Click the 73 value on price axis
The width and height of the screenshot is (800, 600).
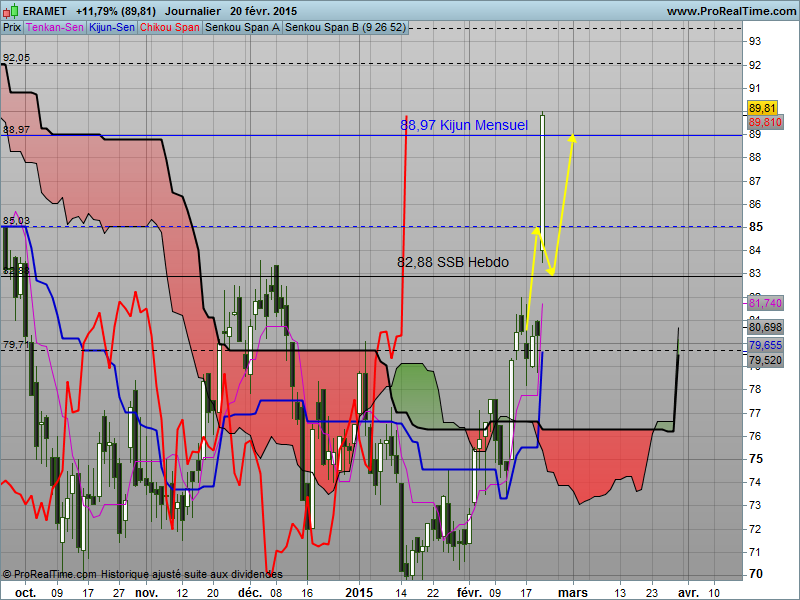[x=755, y=505]
